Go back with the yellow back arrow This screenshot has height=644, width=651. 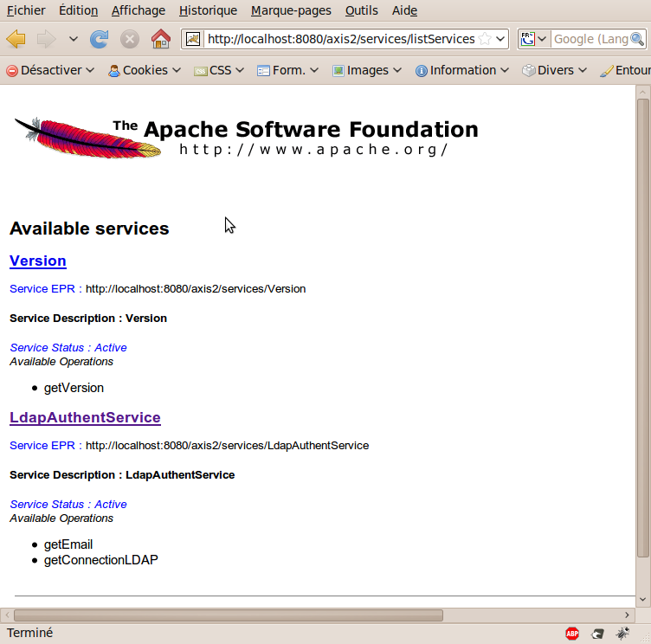[16, 40]
